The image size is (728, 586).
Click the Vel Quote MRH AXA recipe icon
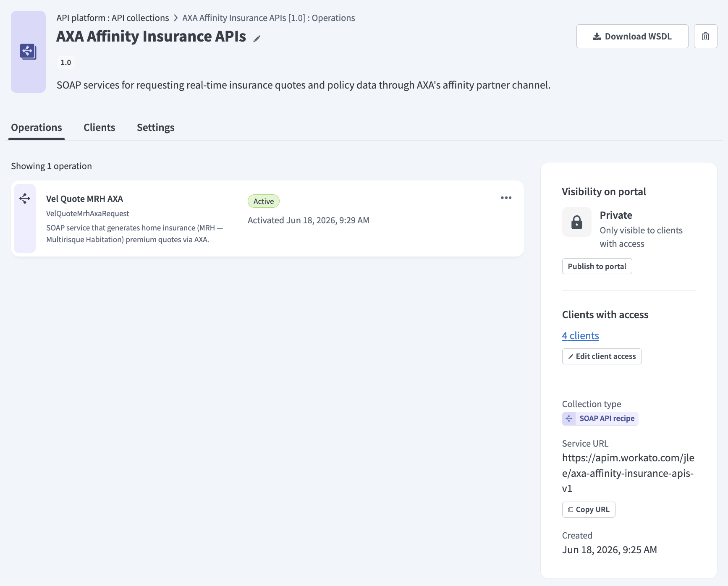[x=25, y=198]
